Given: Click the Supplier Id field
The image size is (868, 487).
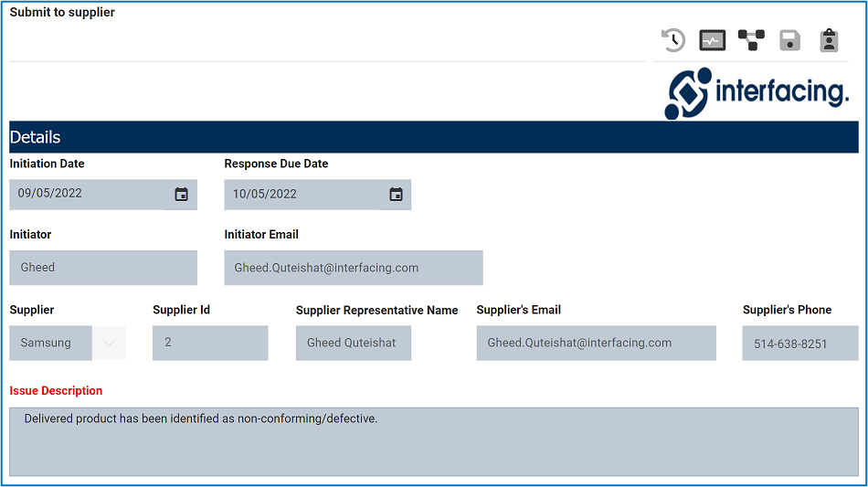Looking at the screenshot, I should coord(210,343).
